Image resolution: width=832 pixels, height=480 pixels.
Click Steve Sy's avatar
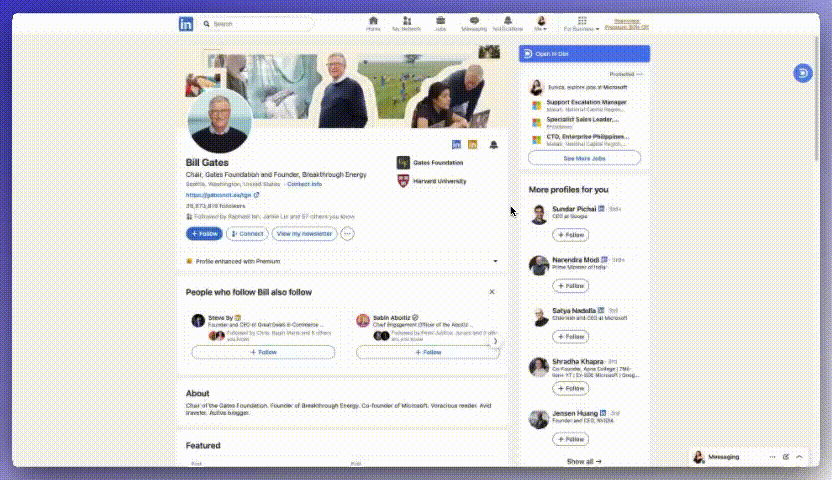tap(198, 320)
